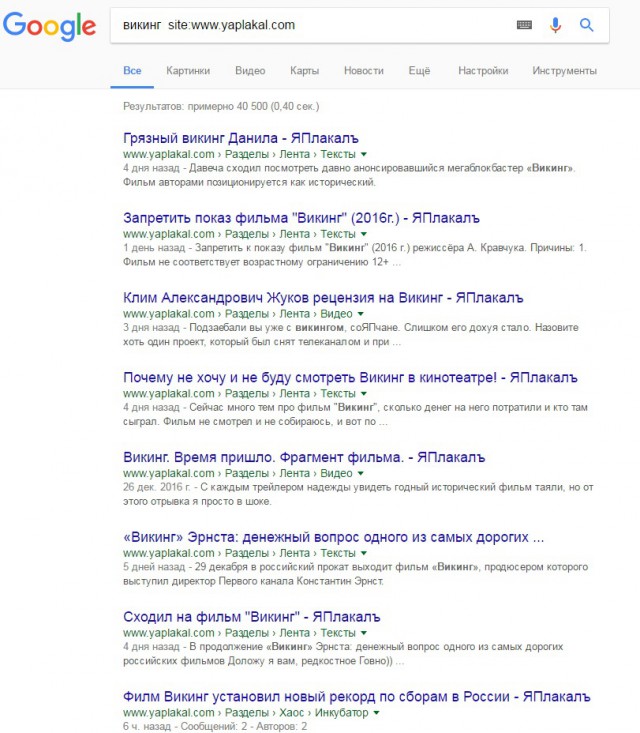Click snippet starting Сейчас много тем про фильм
Viewport: 640px width, 733px height.
click(355, 414)
